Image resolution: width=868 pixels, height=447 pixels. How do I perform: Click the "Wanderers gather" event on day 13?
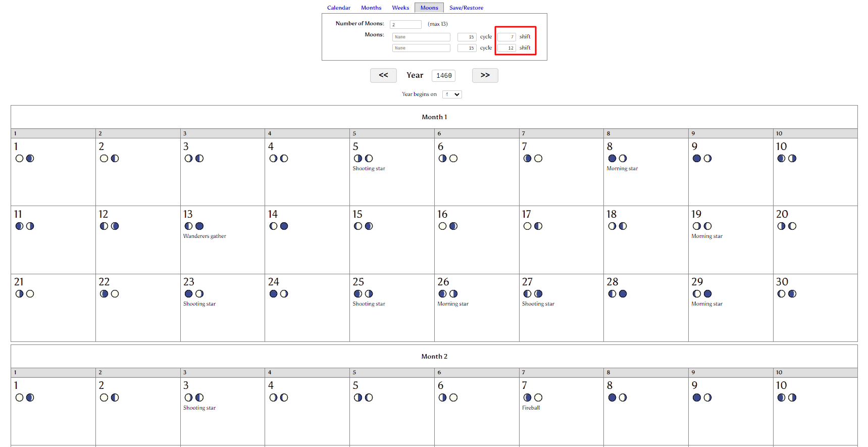[205, 236]
